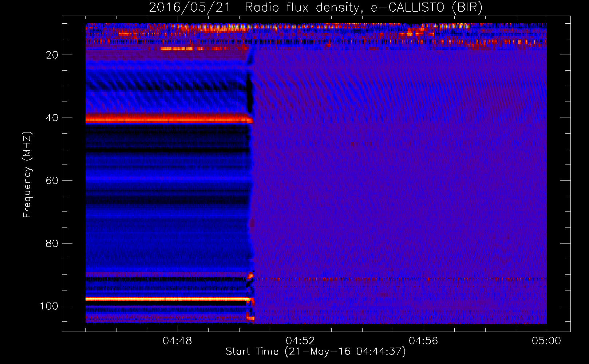The width and height of the screenshot is (589, 364).
Task: Click the bright red emission band at 40 MHz
Action: click(169, 119)
